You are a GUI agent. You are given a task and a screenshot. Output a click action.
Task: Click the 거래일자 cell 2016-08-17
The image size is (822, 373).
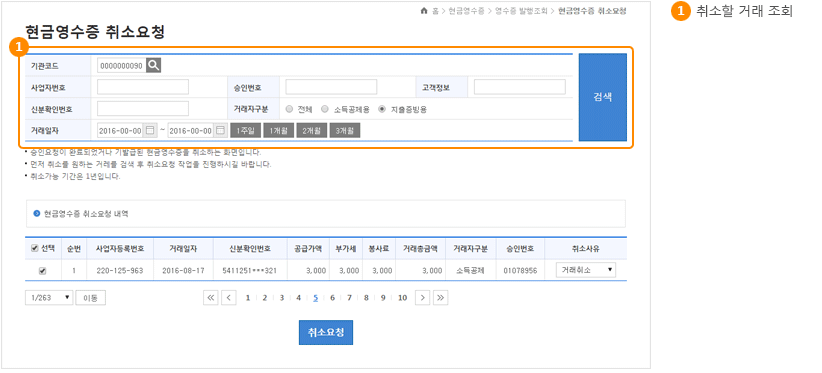183,271
